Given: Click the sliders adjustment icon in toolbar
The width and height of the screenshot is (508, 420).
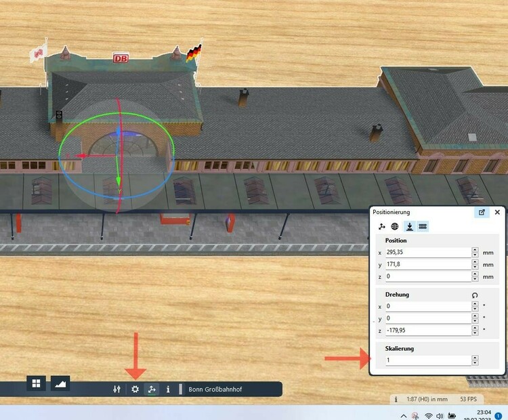Looking at the screenshot, I should coord(117,389).
